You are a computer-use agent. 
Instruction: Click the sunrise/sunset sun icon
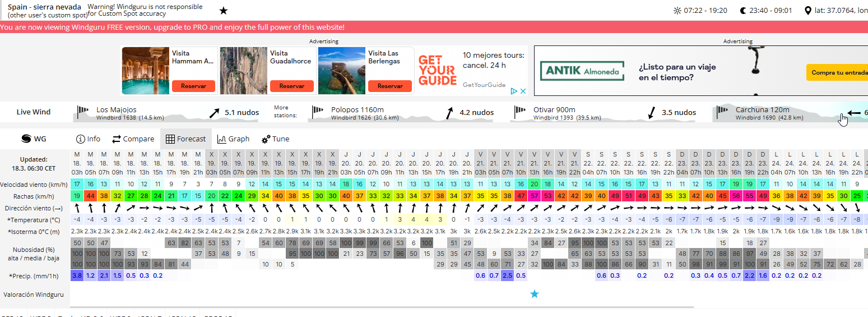[677, 11]
